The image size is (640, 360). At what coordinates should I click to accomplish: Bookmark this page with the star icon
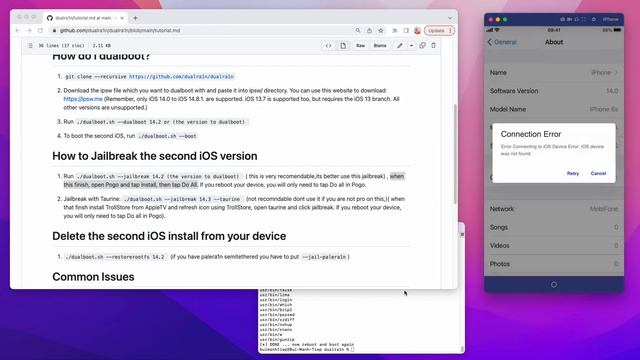click(x=381, y=31)
